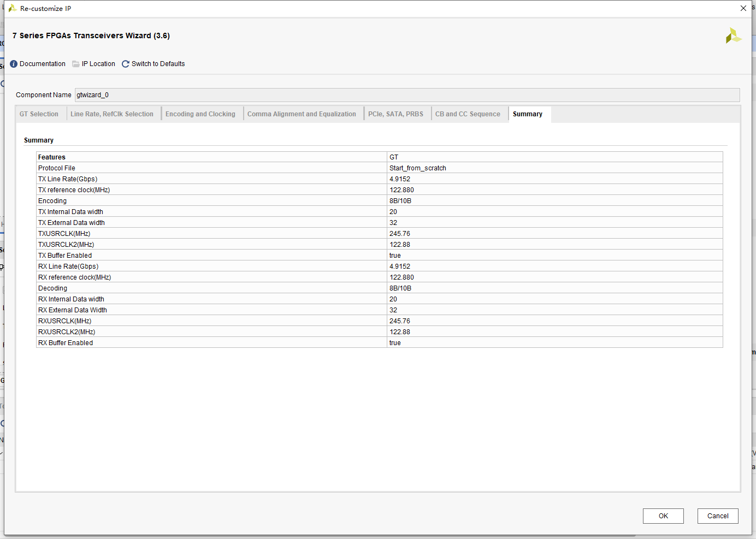Click the Start_from_scratch value
The height and width of the screenshot is (539, 756).
[x=418, y=168]
